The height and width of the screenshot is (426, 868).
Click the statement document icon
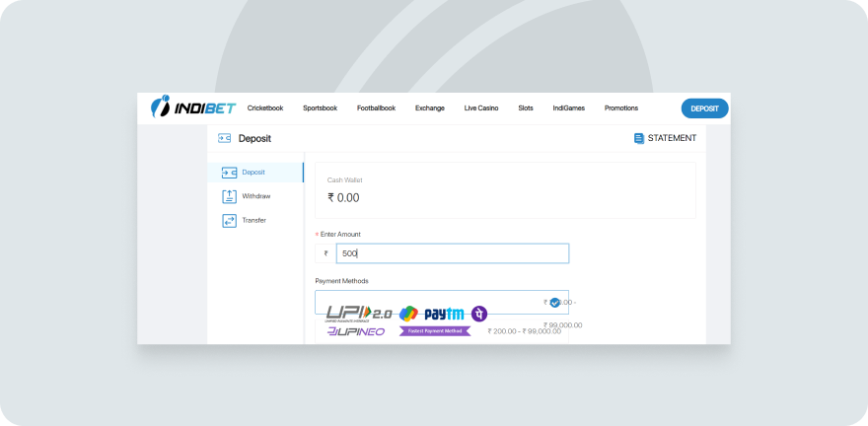pyautogui.click(x=639, y=138)
